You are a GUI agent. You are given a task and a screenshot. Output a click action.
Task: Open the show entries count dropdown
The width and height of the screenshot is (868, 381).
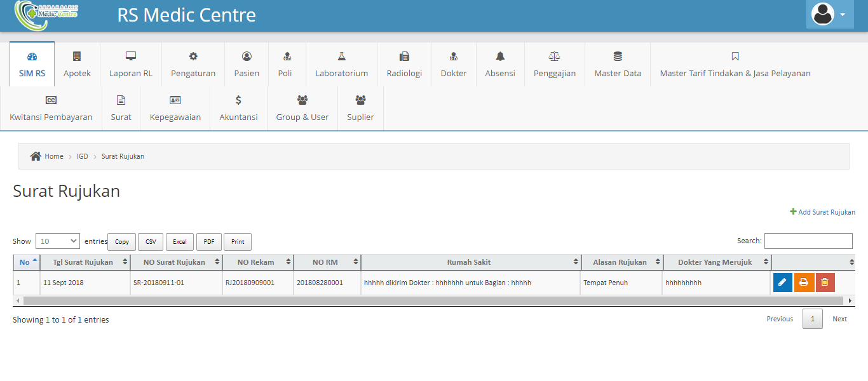tap(58, 241)
